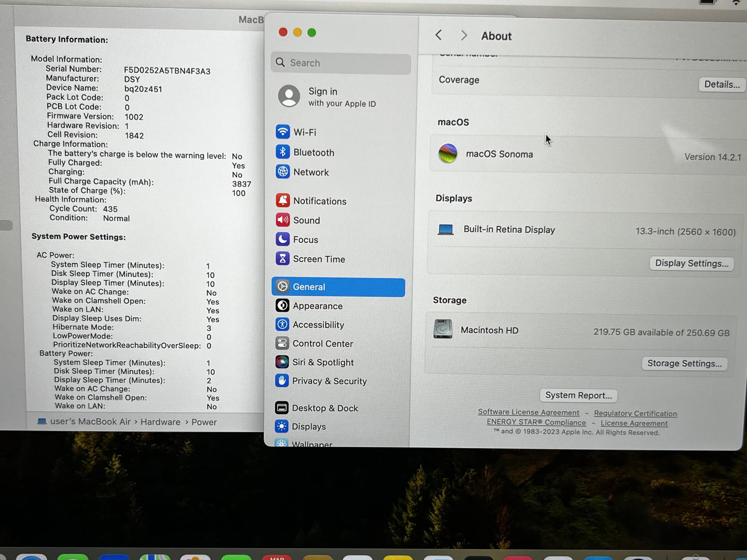Click the Battery Information heading
This screenshot has height=560, width=747.
coord(67,39)
